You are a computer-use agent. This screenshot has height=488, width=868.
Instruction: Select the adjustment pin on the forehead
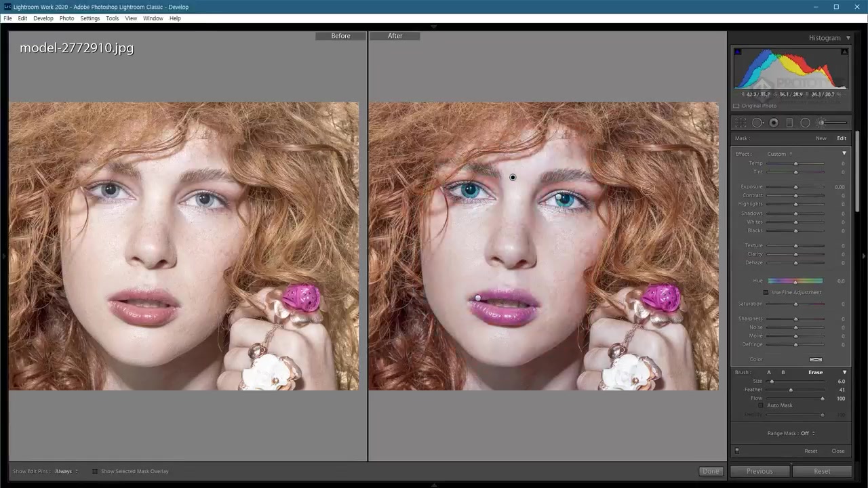pyautogui.click(x=513, y=178)
